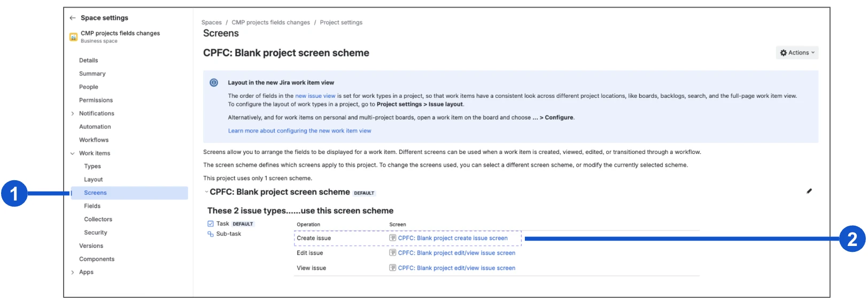Collapse the Work items section chevron
The height and width of the screenshot is (308, 868).
coord(73,153)
